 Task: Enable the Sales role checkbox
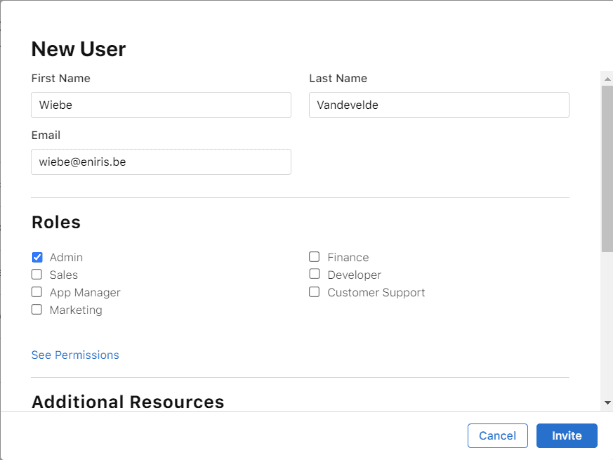(37, 274)
